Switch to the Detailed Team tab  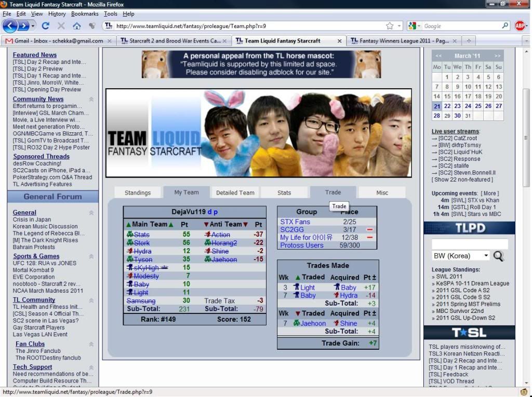(x=235, y=193)
